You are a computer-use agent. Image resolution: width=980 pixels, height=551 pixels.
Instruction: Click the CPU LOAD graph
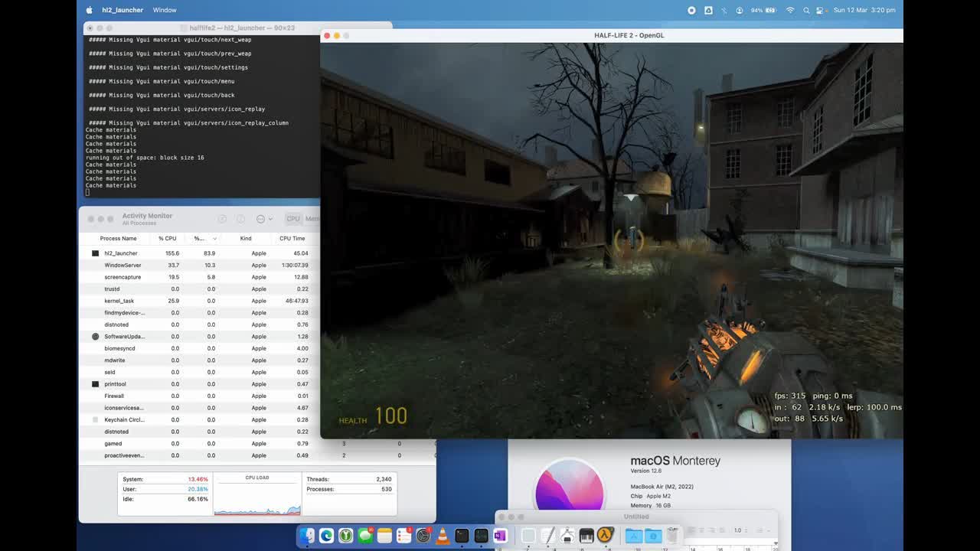(x=257, y=494)
